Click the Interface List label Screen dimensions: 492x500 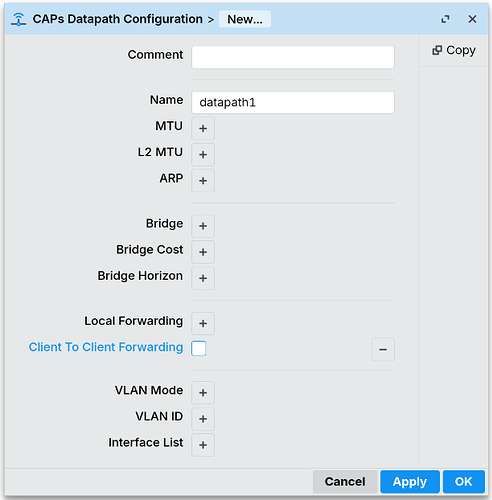(x=146, y=443)
